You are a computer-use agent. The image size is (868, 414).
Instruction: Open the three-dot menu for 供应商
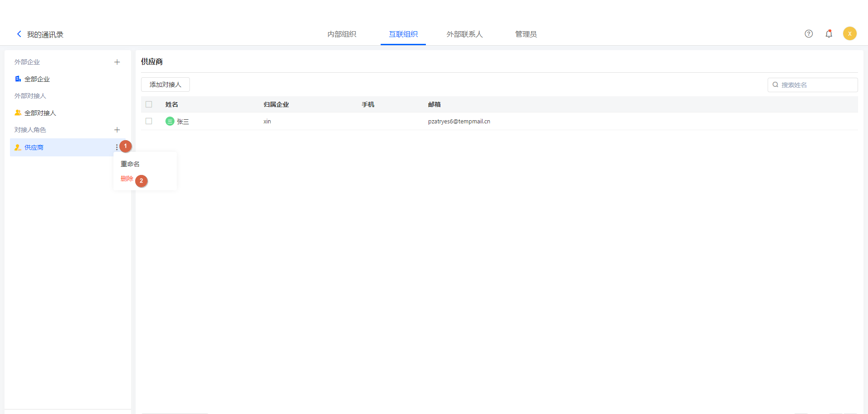[x=117, y=147]
